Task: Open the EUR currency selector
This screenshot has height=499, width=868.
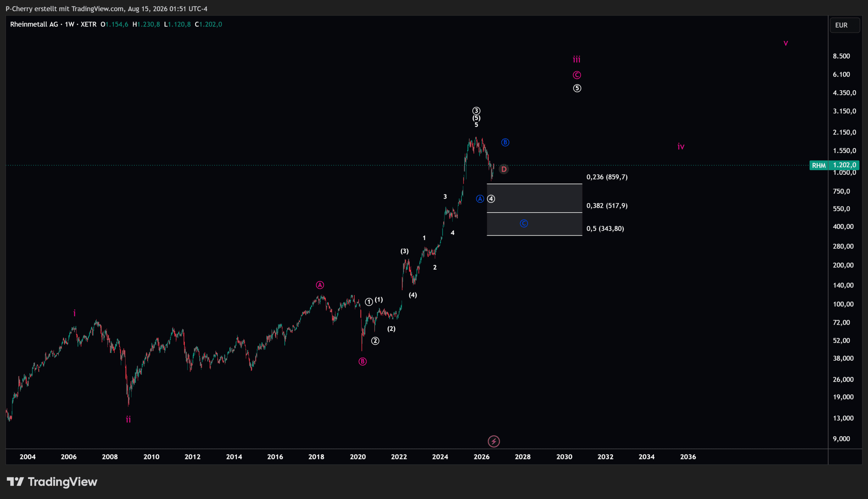Action: pos(845,25)
